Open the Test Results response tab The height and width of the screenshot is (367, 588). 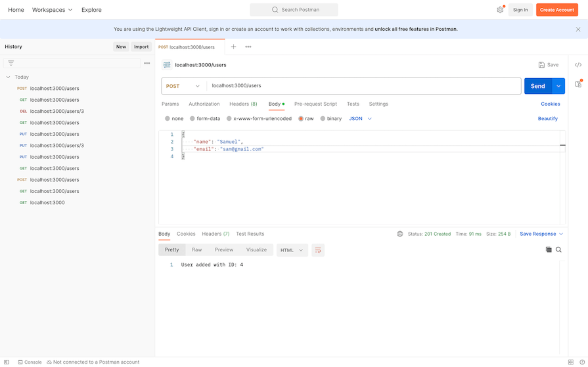tap(250, 234)
